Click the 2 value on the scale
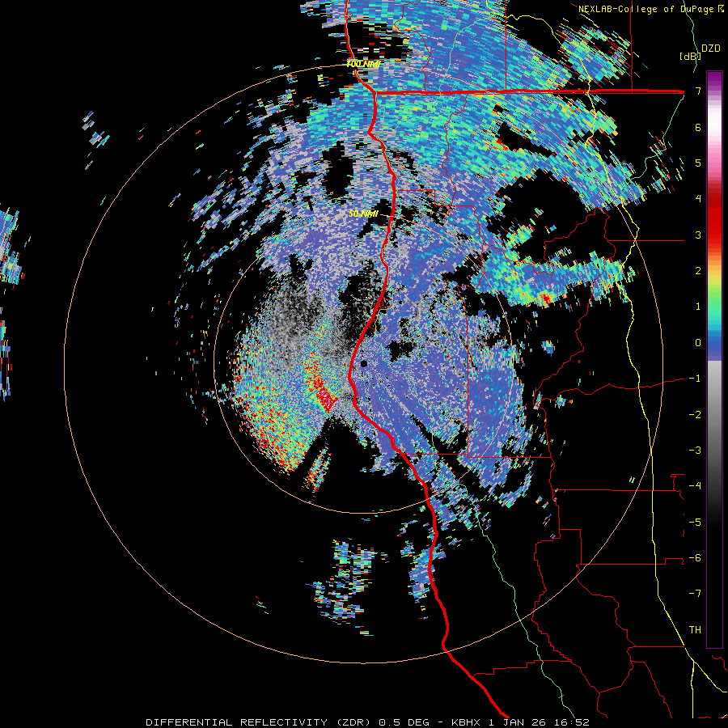The image size is (728, 728). [698, 271]
